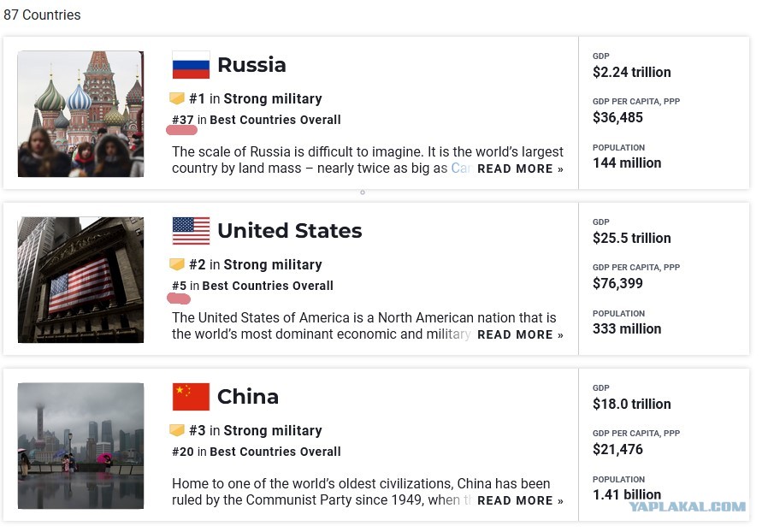Click the China flag icon
The image size is (768, 532).
point(191,397)
